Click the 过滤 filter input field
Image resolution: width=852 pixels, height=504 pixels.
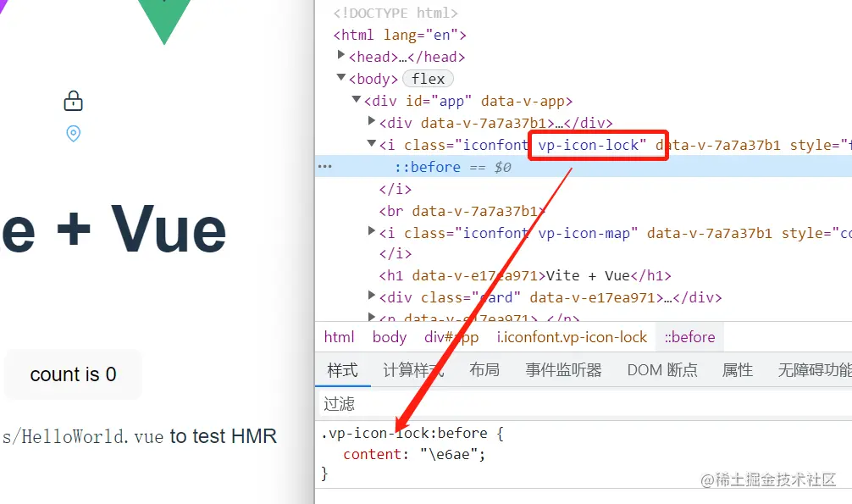click(584, 404)
